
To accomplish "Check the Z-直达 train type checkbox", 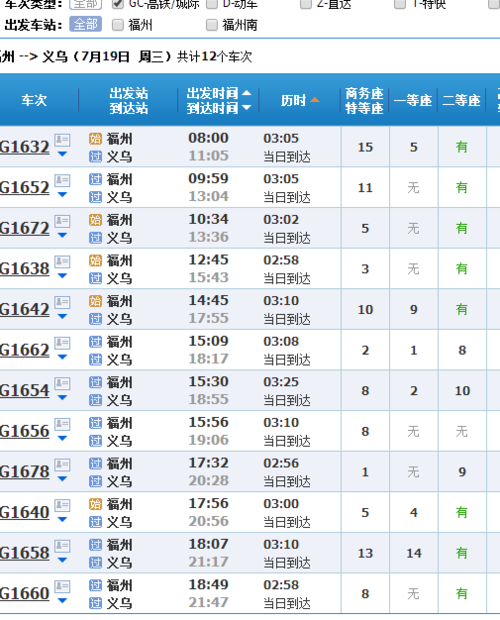I will coord(306,4).
